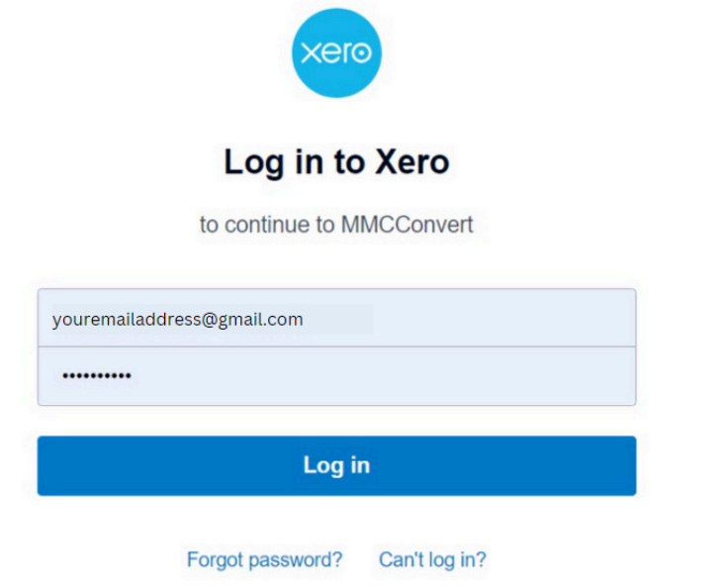
Task: Reset password via 'Forgot password?' link
Action: tap(264, 559)
